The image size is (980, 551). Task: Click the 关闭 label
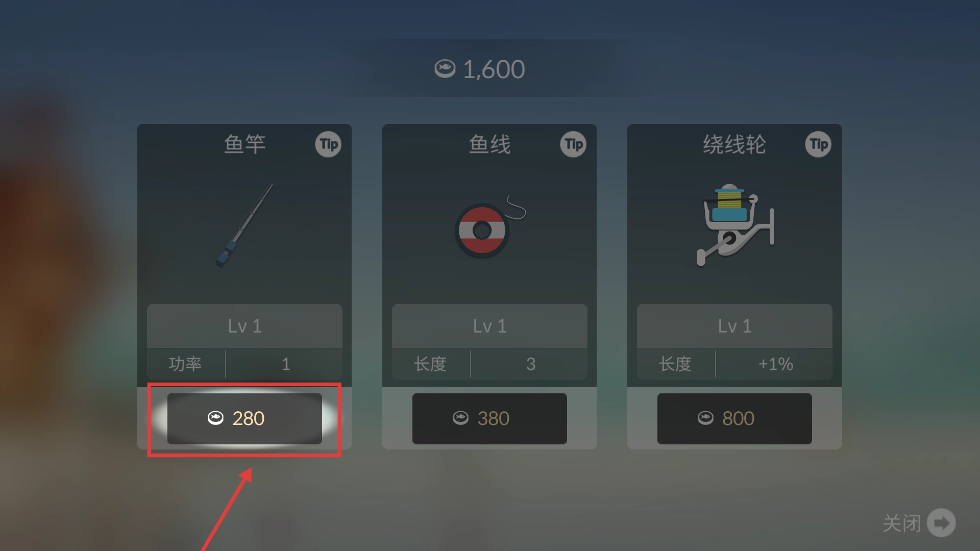pyautogui.click(x=901, y=523)
